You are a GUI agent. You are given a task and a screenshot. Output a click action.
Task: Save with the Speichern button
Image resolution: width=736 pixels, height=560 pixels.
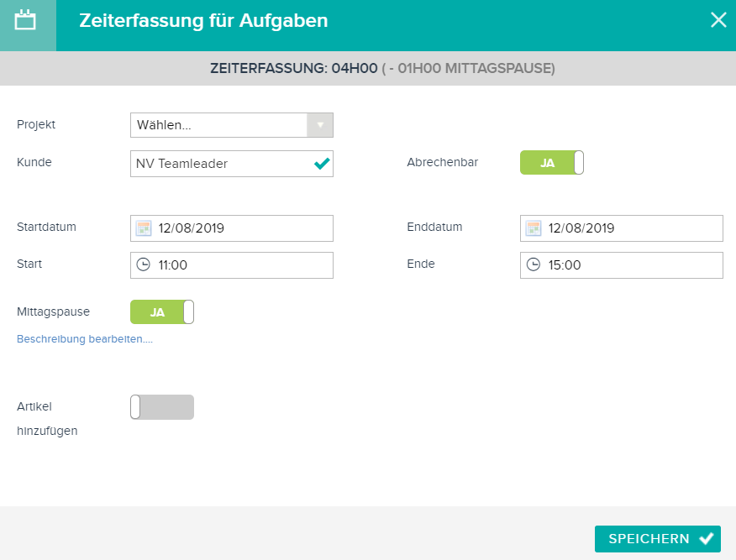point(658,539)
